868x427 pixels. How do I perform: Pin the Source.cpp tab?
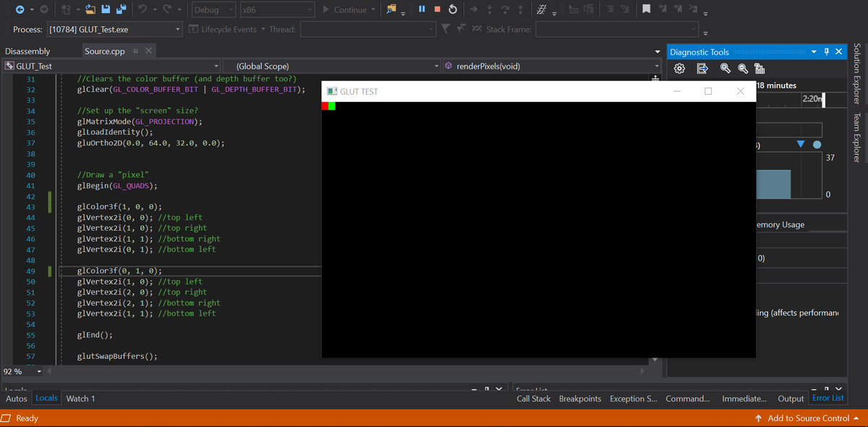pyautogui.click(x=134, y=51)
